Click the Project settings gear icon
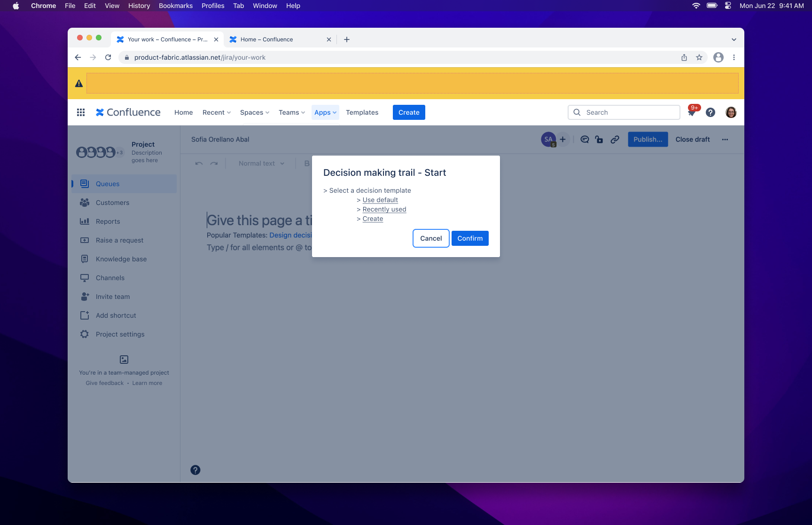Image resolution: width=812 pixels, height=525 pixels. [85, 334]
